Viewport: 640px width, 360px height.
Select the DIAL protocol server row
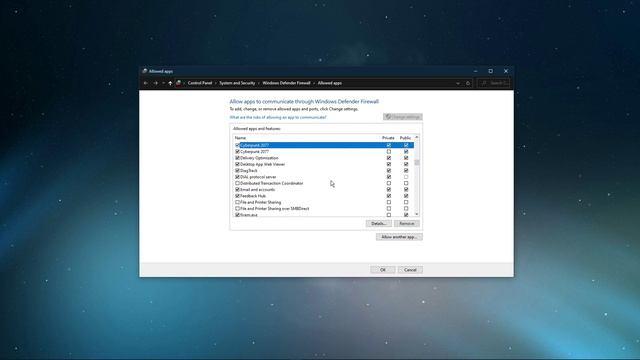(x=324, y=177)
